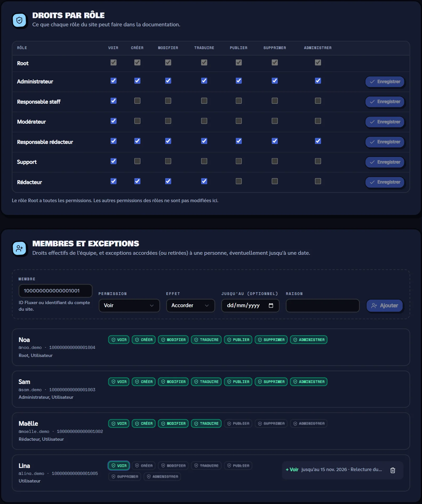Image resolution: width=422 pixels, height=504 pixels.
Task: Enable Créer for Responsable staff
Action: pos(137,101)
